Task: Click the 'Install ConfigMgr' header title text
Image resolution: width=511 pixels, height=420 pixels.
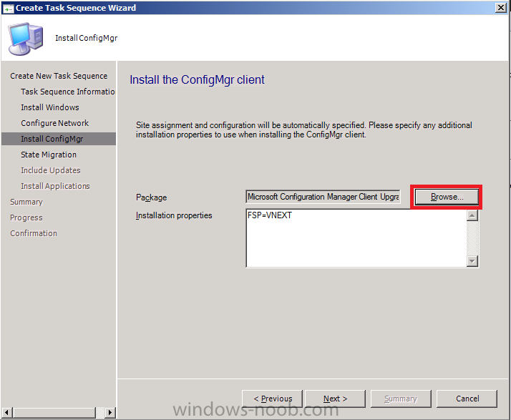Action: (x=87, y=38)
